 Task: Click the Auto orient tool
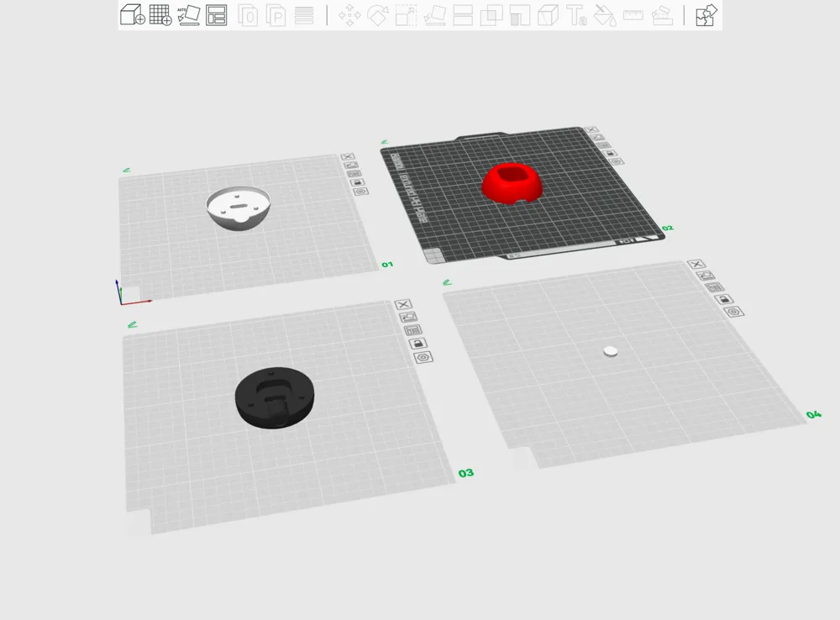pyautogui.click(x=189, y=15)
